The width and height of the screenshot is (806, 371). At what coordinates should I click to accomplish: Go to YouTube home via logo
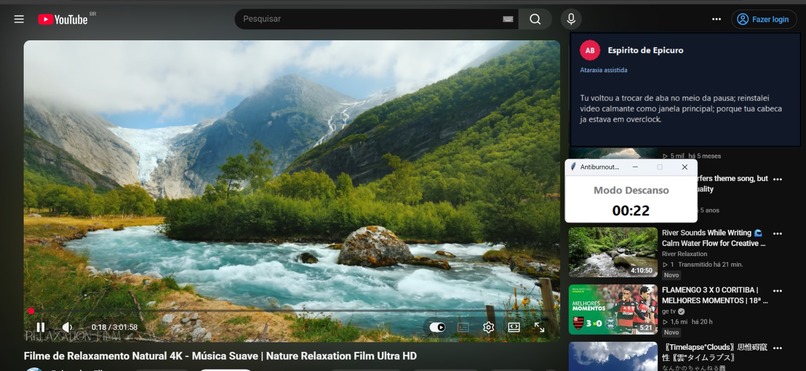(x=63, y=20)
